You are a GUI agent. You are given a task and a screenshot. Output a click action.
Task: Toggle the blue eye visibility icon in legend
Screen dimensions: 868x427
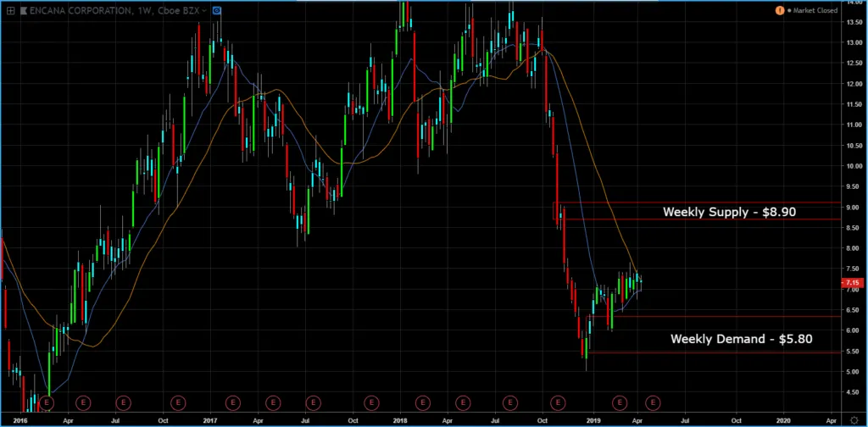[x=216, y=10]
